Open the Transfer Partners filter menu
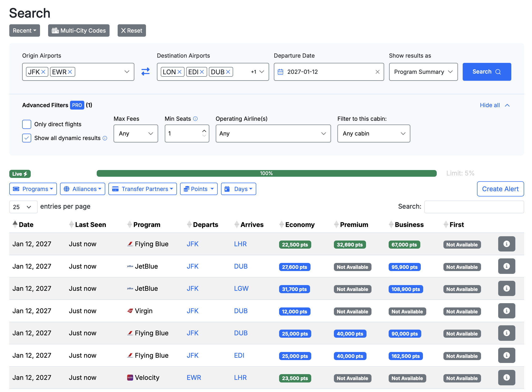Image resolution: width=532 pixels, height=392 pixels. (x=142, y=189)
